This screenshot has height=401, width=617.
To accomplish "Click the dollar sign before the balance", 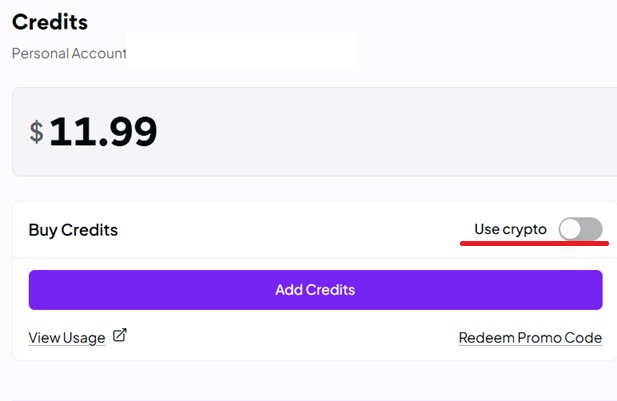I will pos(36,132).
